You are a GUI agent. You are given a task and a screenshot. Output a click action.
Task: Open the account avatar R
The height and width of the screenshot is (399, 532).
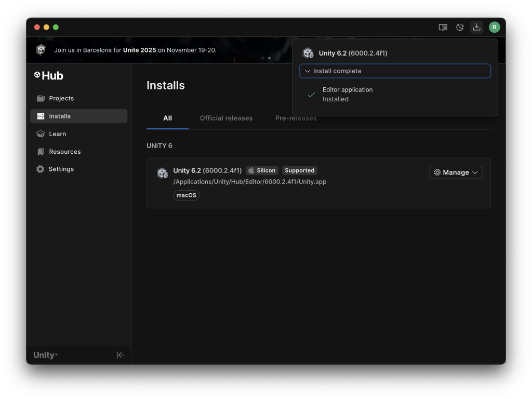(x=495, y=27)
